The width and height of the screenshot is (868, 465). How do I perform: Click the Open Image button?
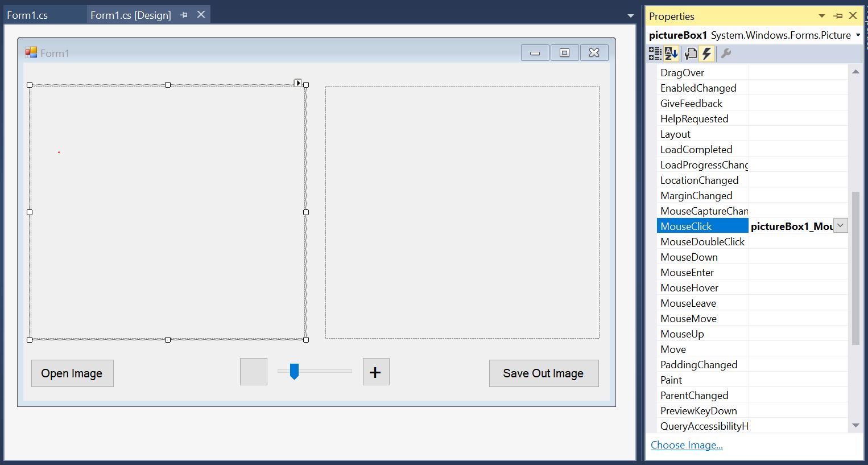72,373
